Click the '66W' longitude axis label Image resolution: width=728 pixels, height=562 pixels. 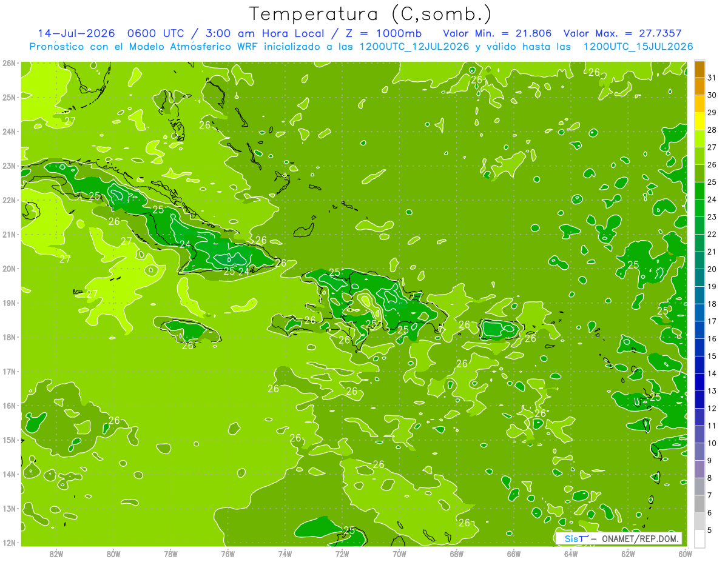coord(513,554)
